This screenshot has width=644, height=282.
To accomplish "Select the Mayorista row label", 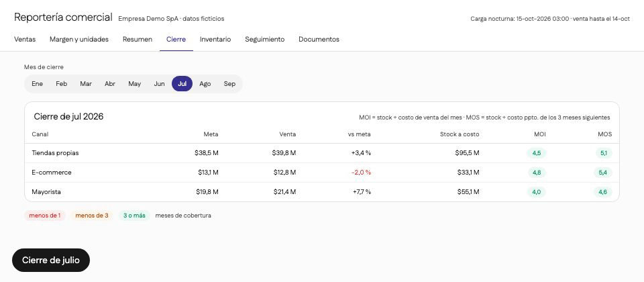I will (46, 192).
